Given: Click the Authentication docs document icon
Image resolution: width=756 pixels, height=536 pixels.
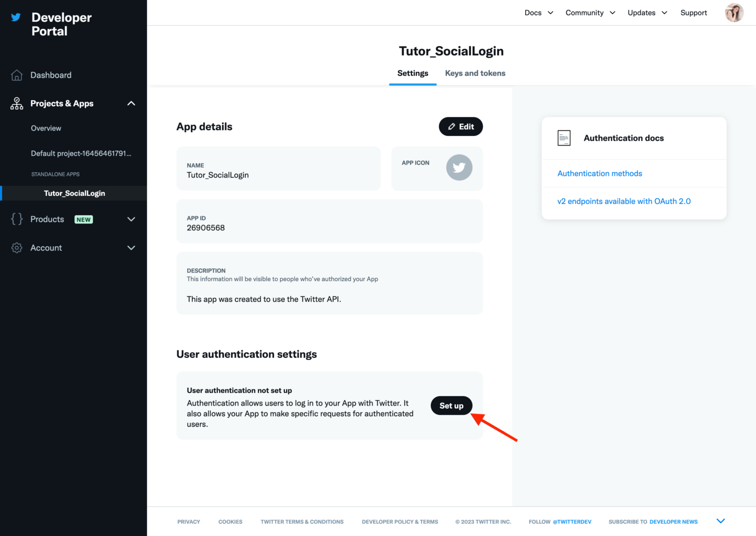Looking at the screenshot, I should coord(564,138).
